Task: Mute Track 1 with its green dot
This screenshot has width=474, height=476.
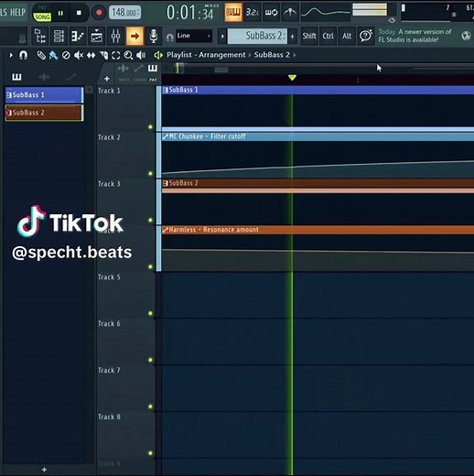Action: pos(150,126)
